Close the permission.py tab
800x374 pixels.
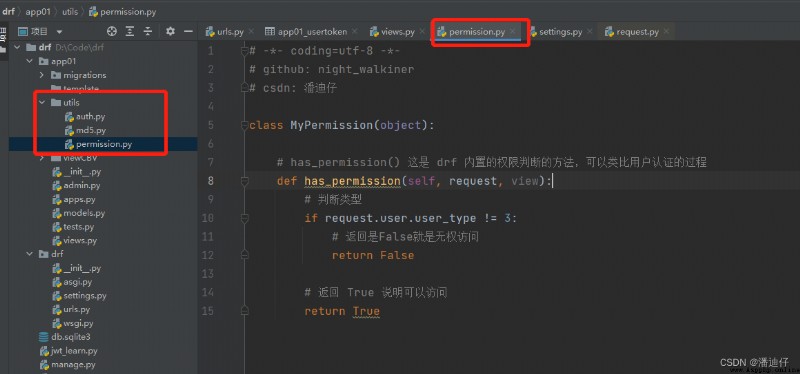tap(513, 32)
